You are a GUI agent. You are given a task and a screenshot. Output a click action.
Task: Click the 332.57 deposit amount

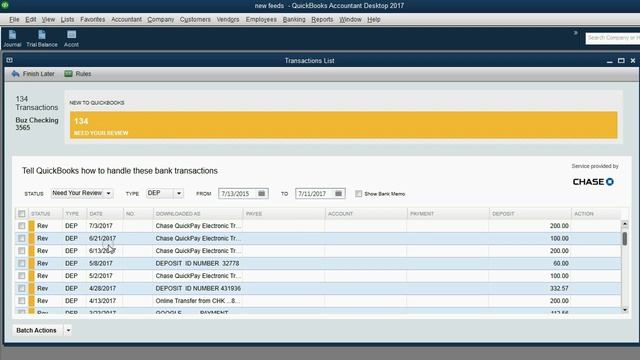coord(559,288)
